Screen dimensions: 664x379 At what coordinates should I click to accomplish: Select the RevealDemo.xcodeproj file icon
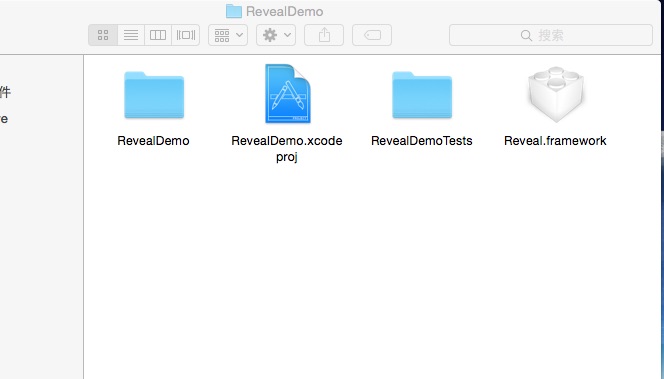(288, 94)
